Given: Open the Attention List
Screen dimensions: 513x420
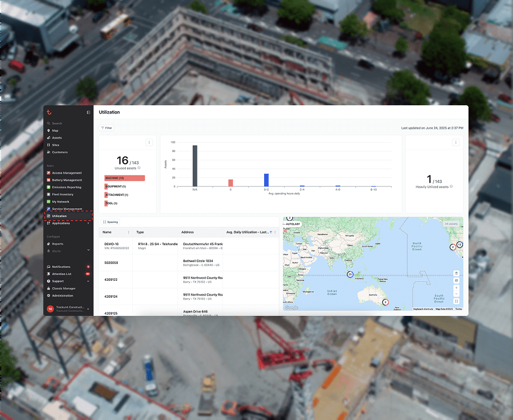Looking at the screenshot, I should (x=63, y=273).
